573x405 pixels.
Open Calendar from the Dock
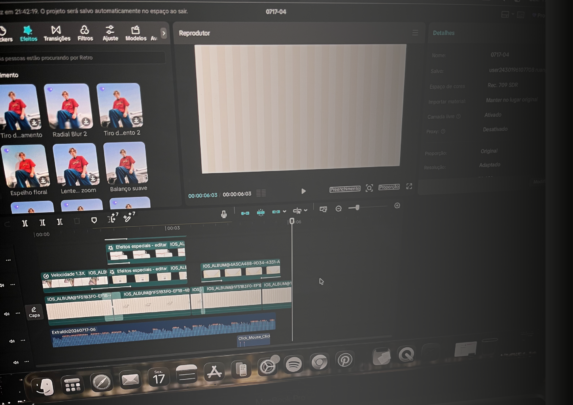[x=158, y=377]
